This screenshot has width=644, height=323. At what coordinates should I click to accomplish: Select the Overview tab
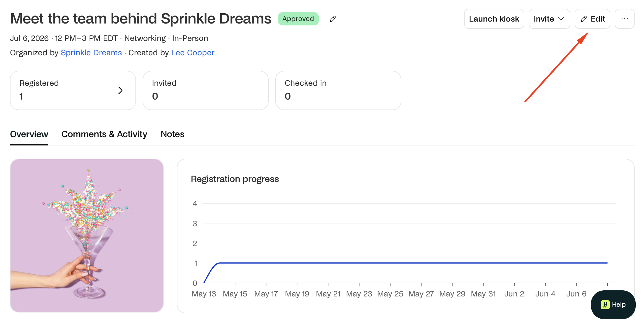(x=29, y=134)
